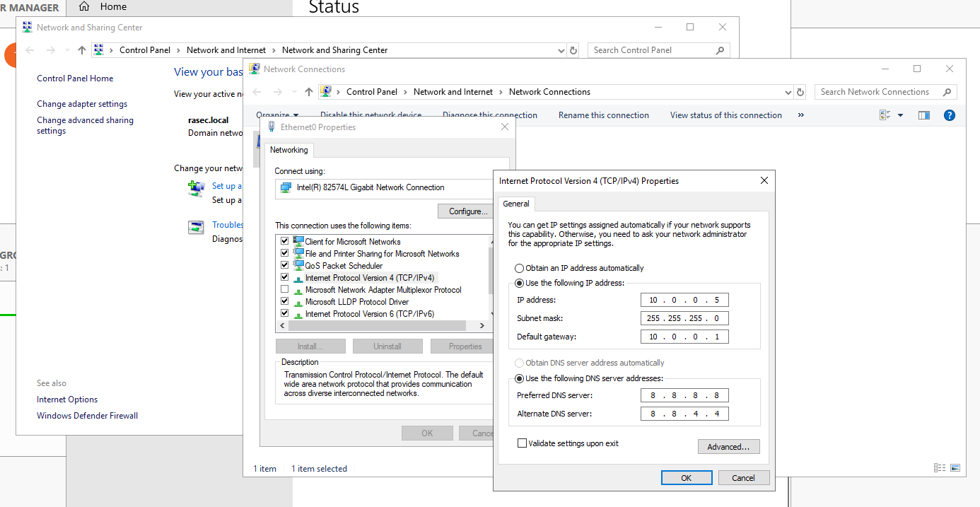980x507 pixels.
Task: Click the magnifier in Search Network Connections box
Action: click(x=947, y=92)
